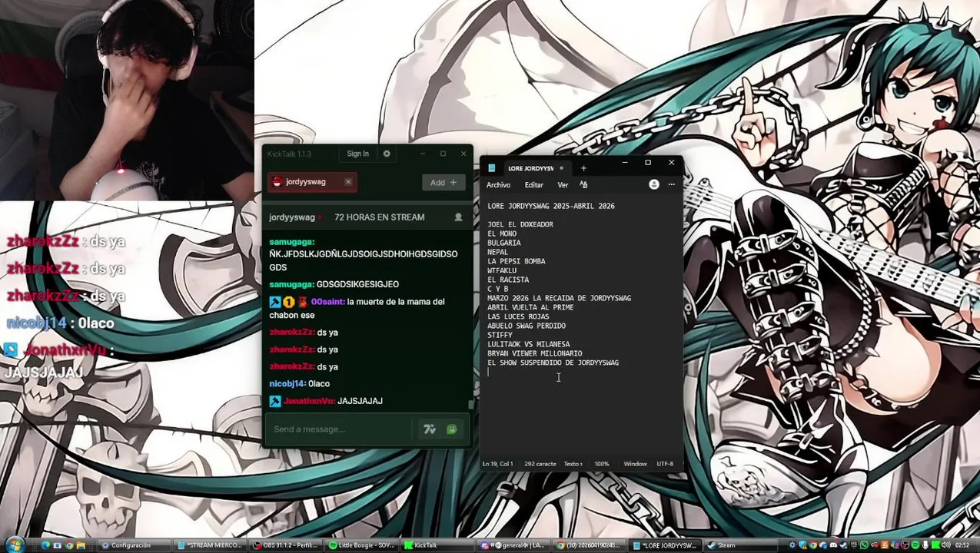Click username JonathxnVu in KickTalk chat

coord(309,401)
